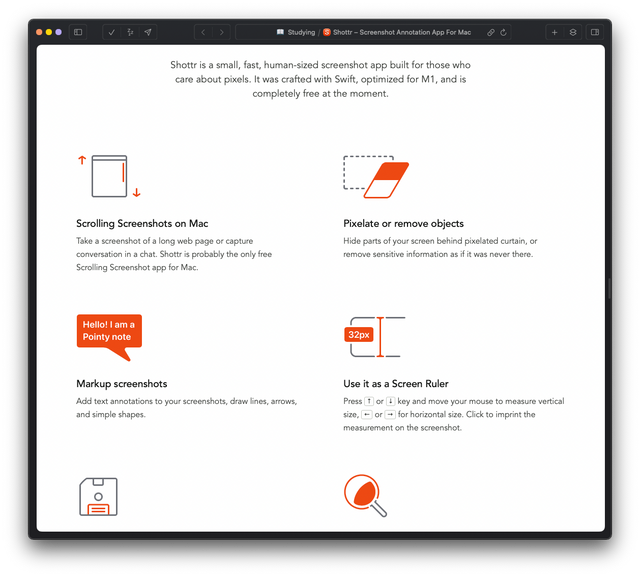This screenshot has height=577, width=640.
Task: Click the Markup screenshots heading
Action: [x=122, y=384]
